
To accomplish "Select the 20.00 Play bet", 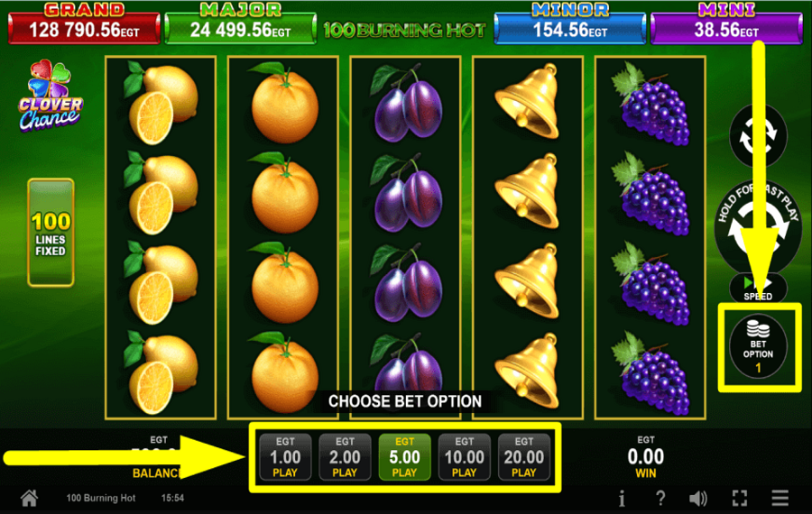I will point(524,457).
